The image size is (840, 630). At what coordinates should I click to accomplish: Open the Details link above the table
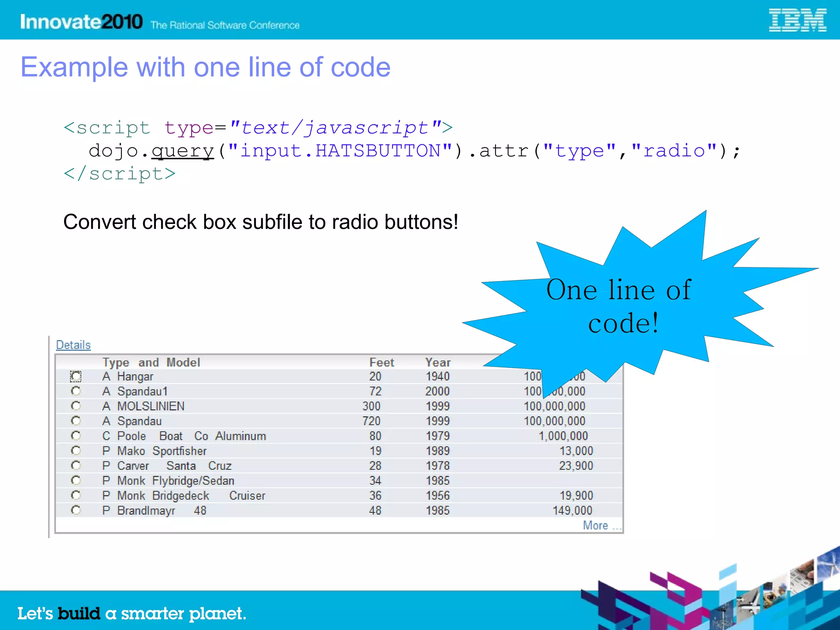point(73,345)
